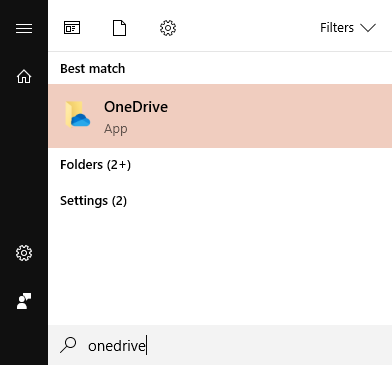Viewport: 392px width, 365px height.
Task: Go to the Home icon in sidebar
Action: 24,77
